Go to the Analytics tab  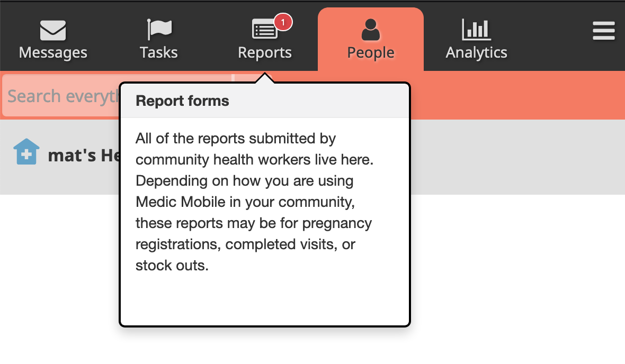coord(476,40)
